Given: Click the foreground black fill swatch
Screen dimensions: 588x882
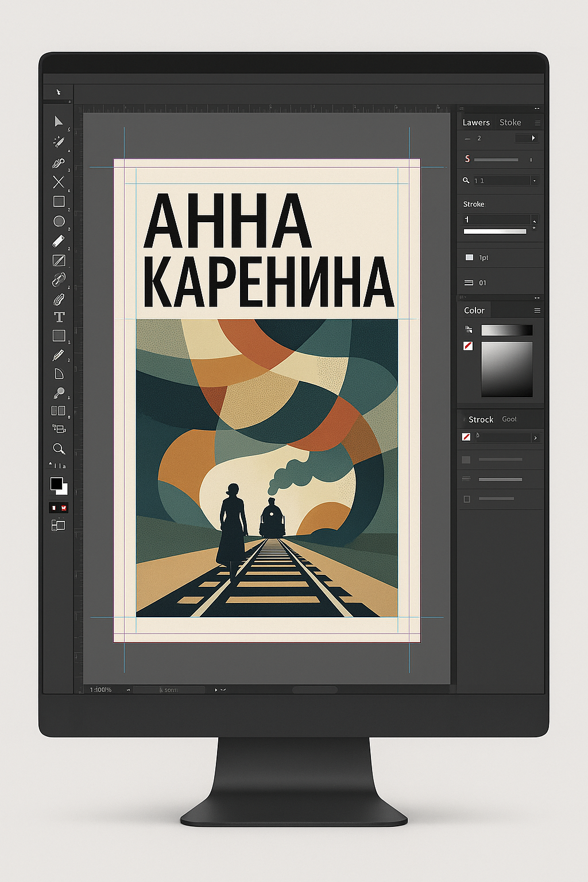Looking at the screenshot, I should (56, 484).
